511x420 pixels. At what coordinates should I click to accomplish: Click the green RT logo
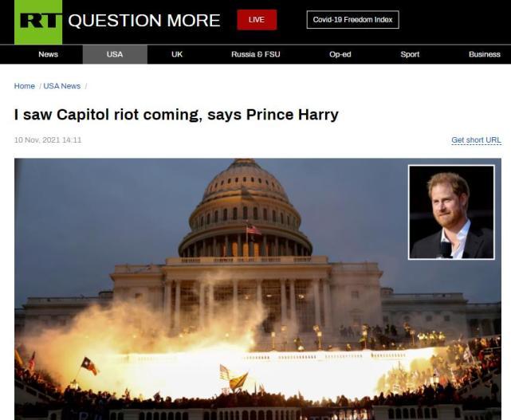38,22
